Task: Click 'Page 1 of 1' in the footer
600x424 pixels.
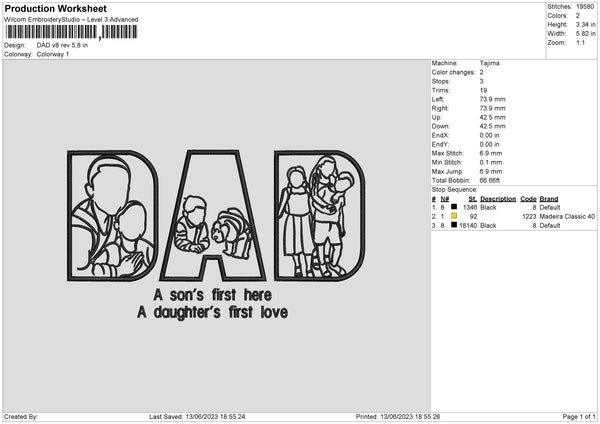Action: click(x=579, y=416)
